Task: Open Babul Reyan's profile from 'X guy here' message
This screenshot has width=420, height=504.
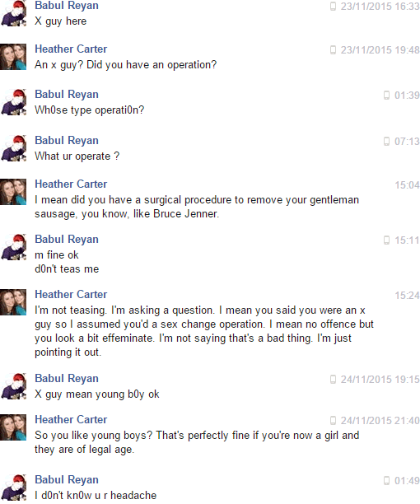Action: tap(67, 6)
